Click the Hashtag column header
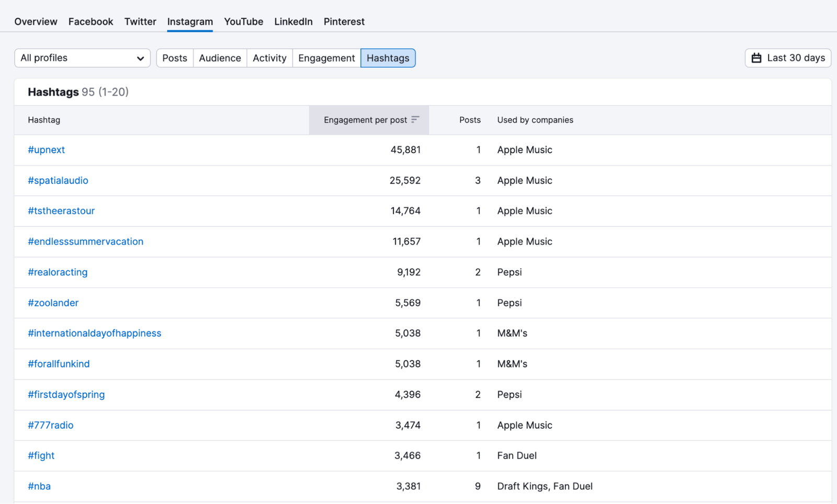This screenshot has width=837, height=504. coord(44,120)
